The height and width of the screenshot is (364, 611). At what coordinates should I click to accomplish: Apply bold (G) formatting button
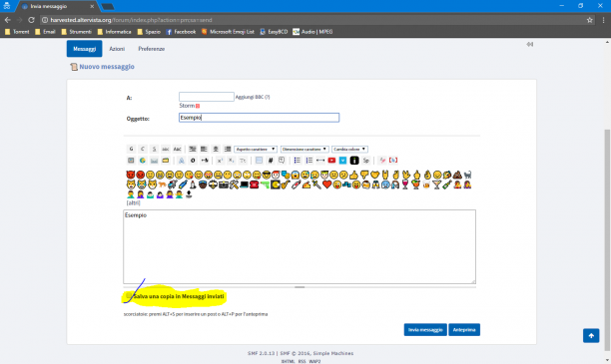coord(132,149)
